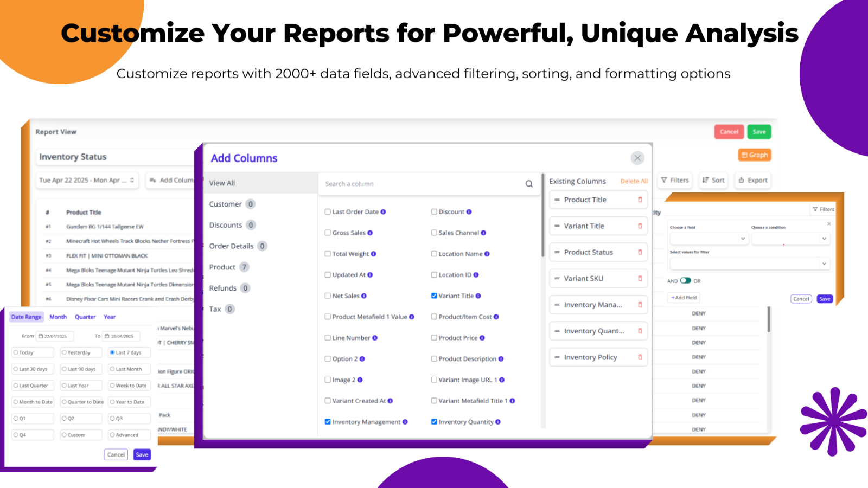
Task: Select the Last 7 days radio option
Action: click(112, 352)
